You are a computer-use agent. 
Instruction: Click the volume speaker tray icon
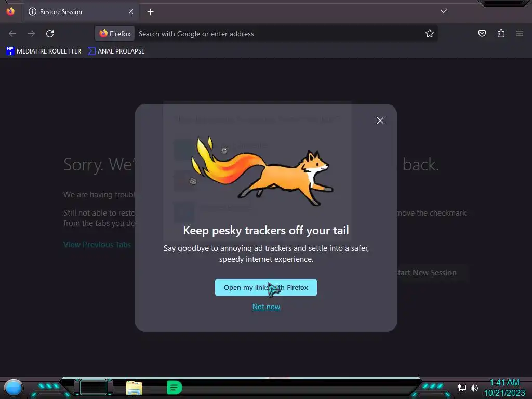click(x=474, y=388)
